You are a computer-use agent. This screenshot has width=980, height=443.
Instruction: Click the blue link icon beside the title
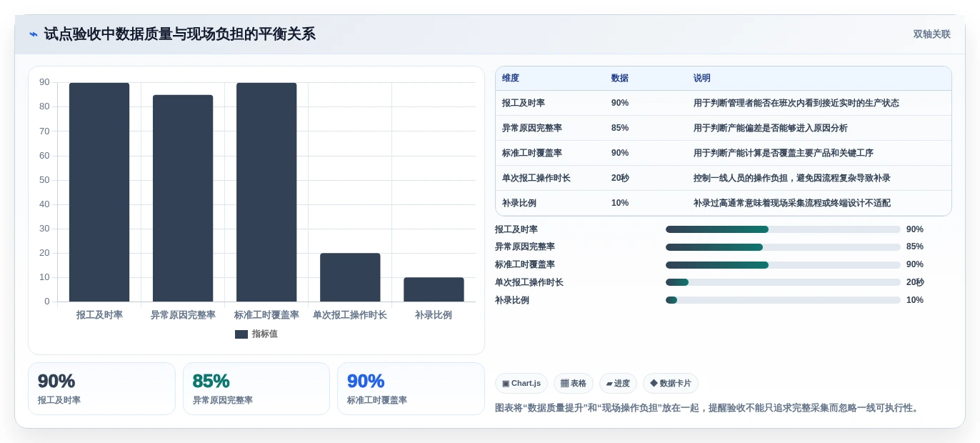34,34
